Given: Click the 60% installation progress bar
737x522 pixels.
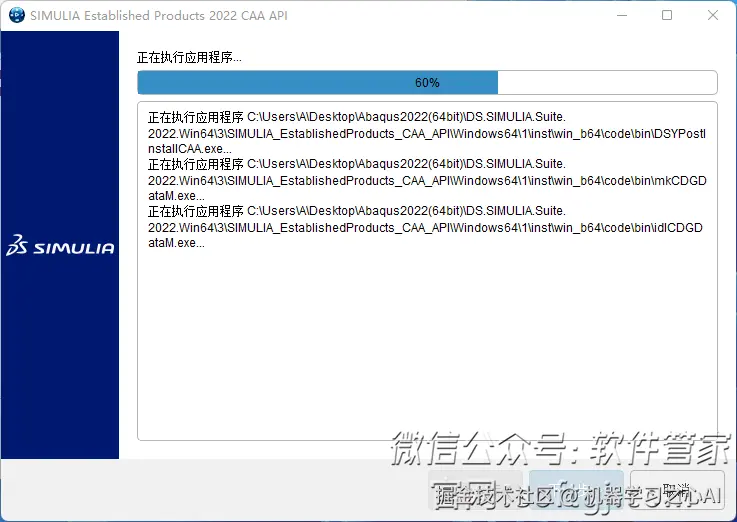Looking at the screenshot, I should [x=427, y=83].
